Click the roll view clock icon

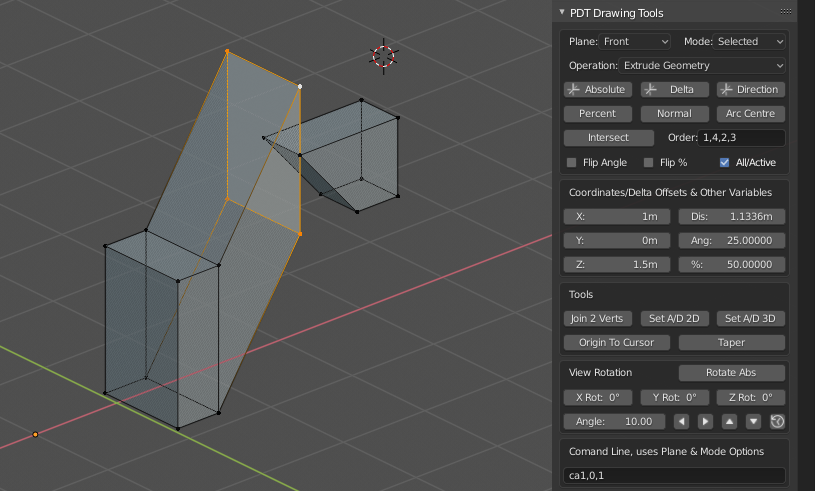coord(777,421)
